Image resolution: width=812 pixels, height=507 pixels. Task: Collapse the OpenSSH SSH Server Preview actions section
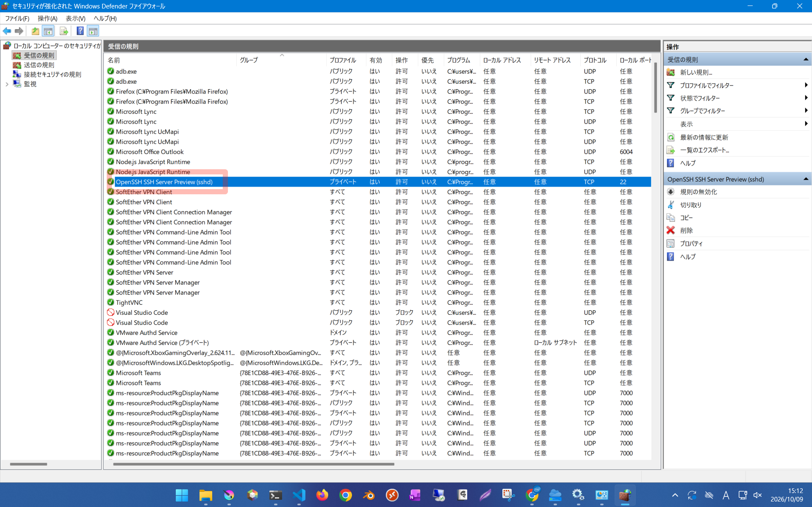click(x=806, y=179)
